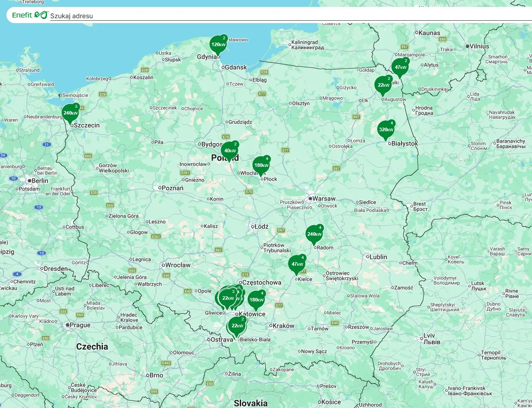Click the Vilnius city label
The width and height of the screenshot is (532, 408).
(480, 46)
